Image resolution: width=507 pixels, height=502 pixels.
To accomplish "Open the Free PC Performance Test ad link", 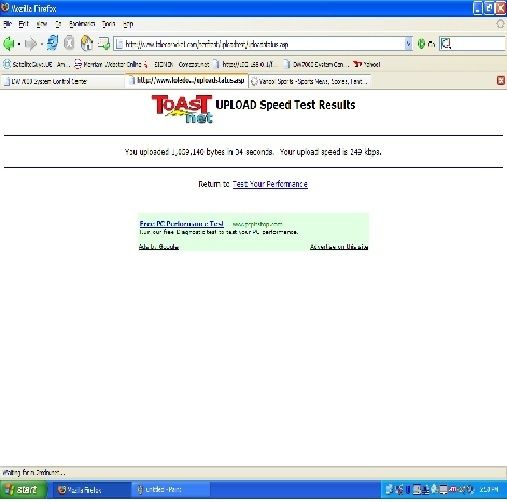I will click(x=181, y=224).
